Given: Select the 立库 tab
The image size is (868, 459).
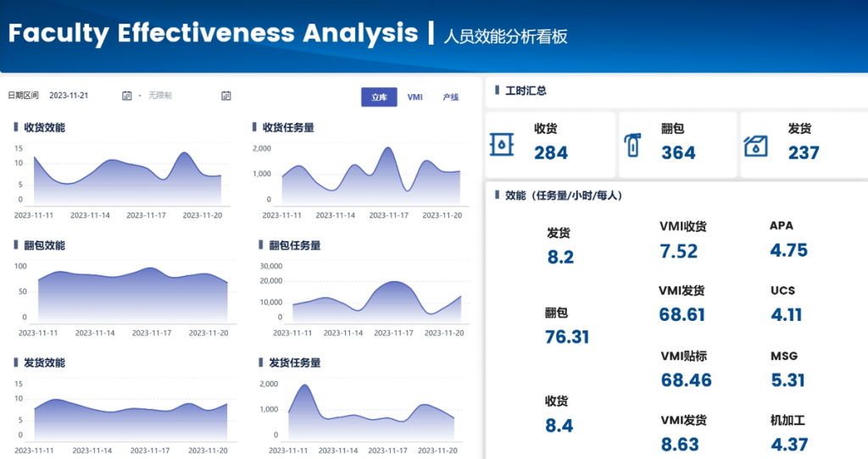Looking at the screenshot, I should pos(379,97).
